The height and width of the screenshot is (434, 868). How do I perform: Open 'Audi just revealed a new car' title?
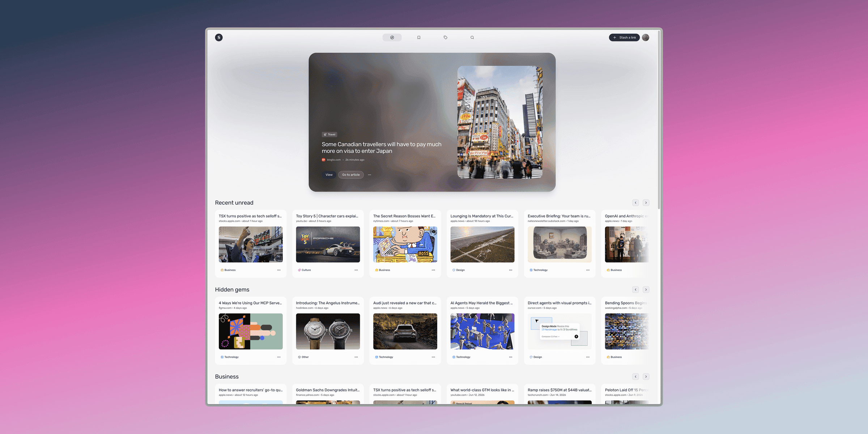coord(405,303)
